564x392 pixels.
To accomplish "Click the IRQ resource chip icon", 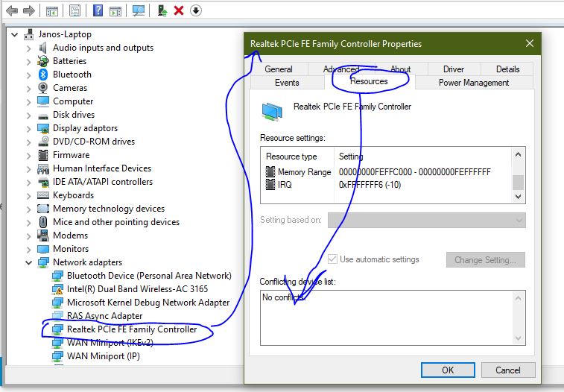I will [x=270, y=185].
